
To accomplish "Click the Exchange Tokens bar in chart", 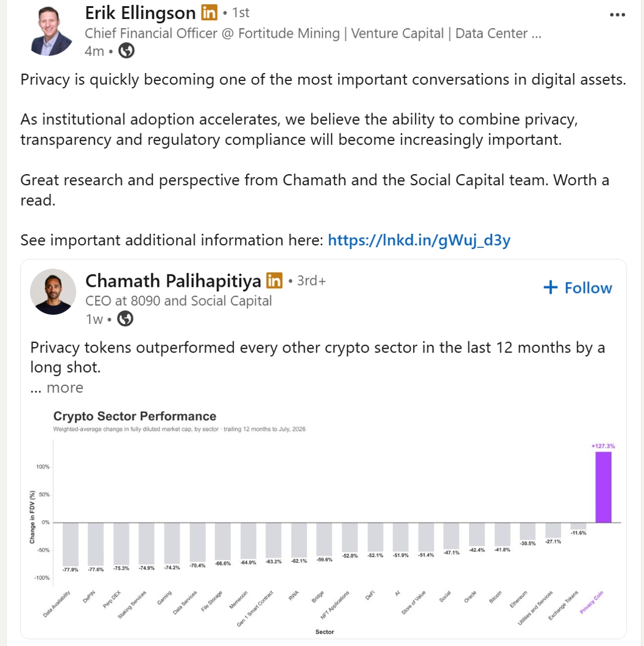I will (578, 526).
